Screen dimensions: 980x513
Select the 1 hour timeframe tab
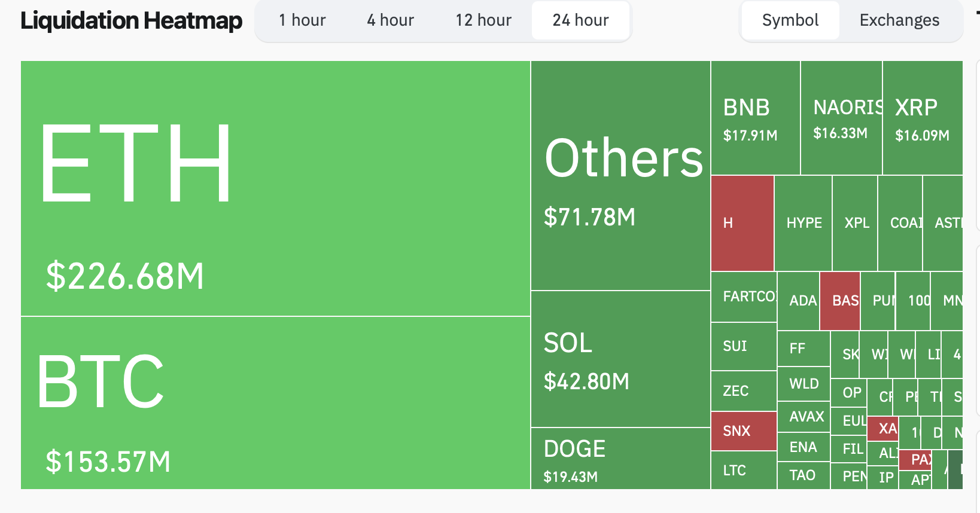pos(302,20)
